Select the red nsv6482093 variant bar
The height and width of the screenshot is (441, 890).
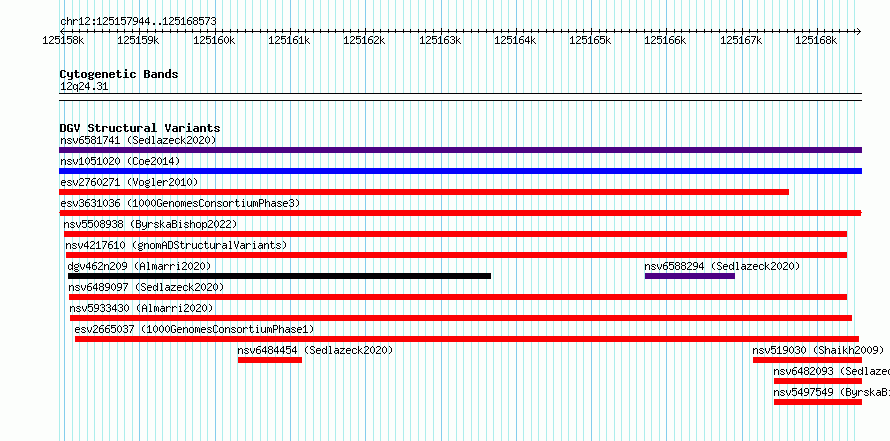(x=818, y=381)
